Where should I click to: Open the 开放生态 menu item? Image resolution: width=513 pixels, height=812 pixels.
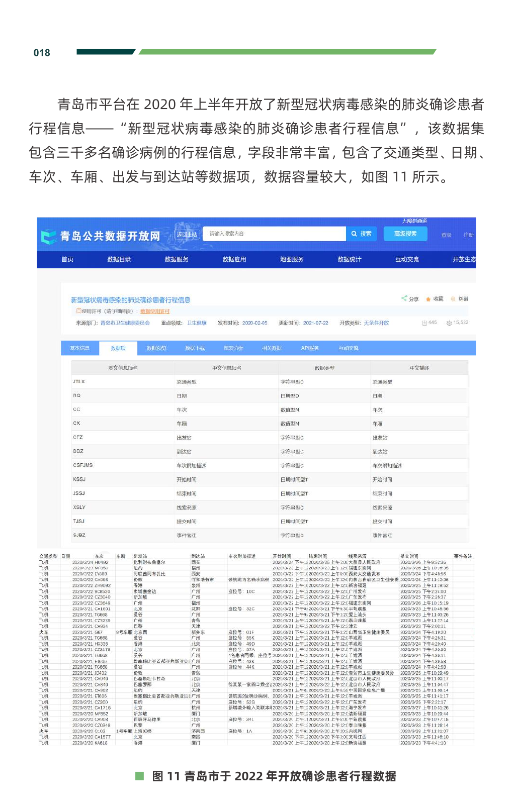tap(464, 259)
